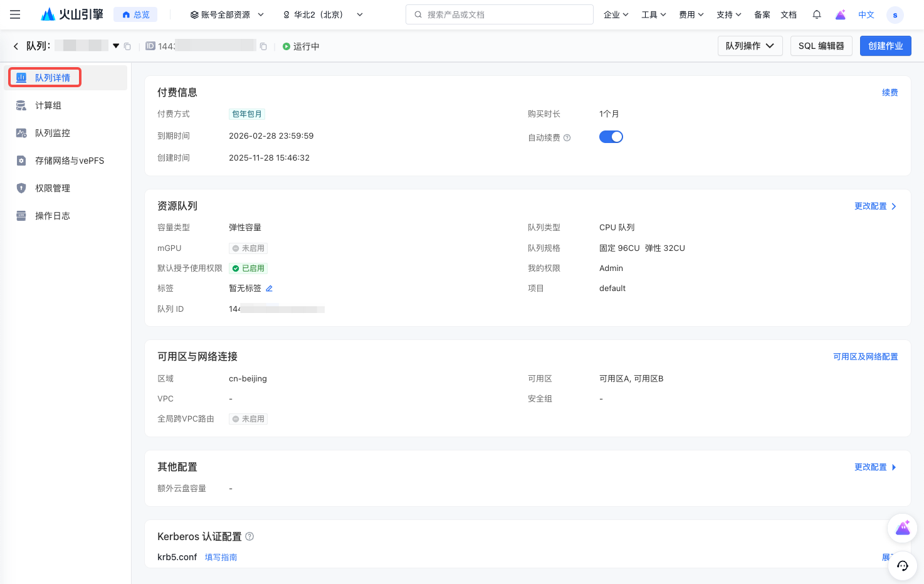Open the hamburger navigation menu

click(15, 14)
